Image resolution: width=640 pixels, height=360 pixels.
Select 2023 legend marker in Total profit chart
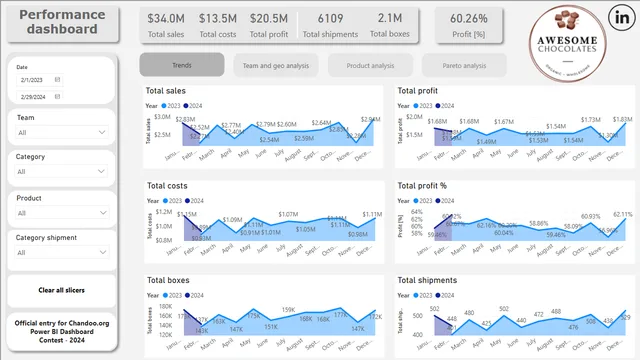(x=416, y=106)
